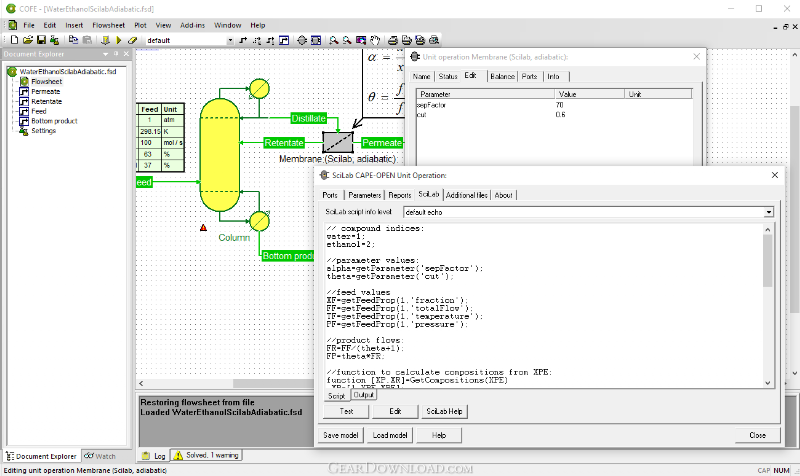Click the flowsheet horizontal scrollbar thumb

(x=273, y=383)
